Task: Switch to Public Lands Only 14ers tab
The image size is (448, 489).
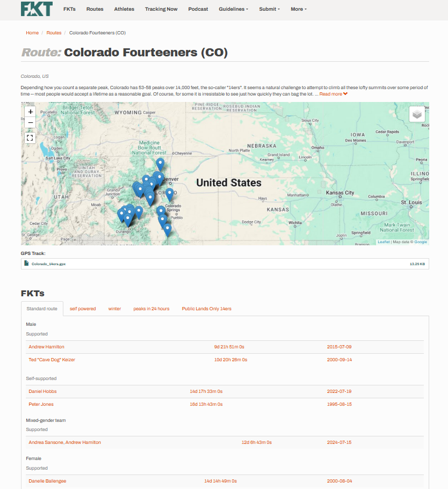Action: (207, 309)
